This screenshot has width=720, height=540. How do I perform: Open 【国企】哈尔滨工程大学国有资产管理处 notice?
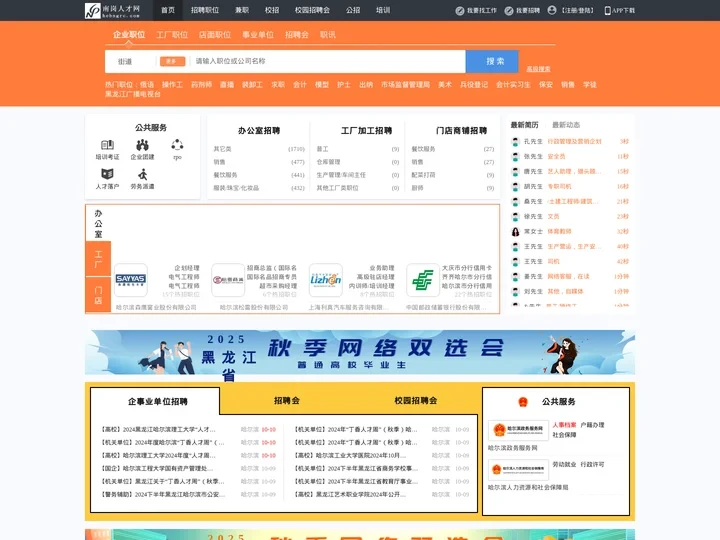click(x=157, y=468)
